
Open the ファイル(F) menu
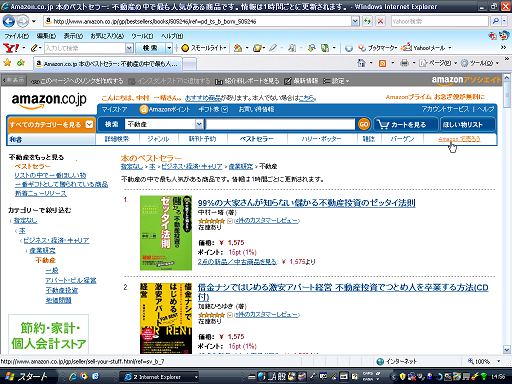coord(17,36)
